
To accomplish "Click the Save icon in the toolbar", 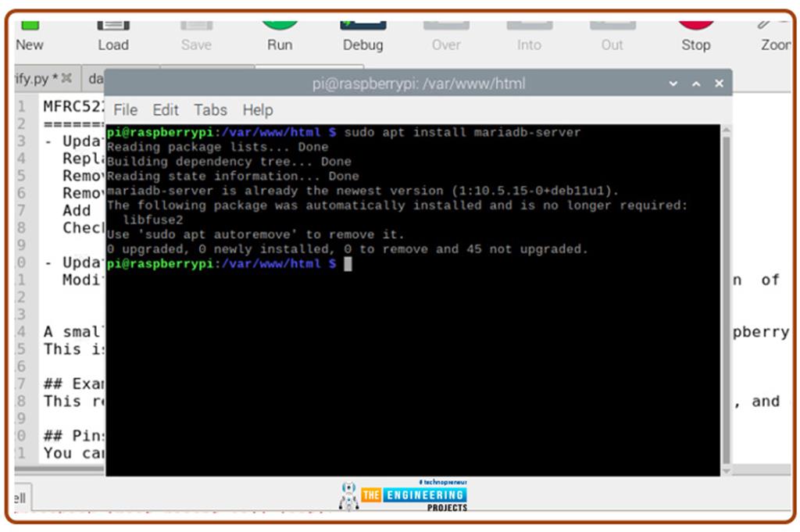I will click(x=195, y=27).
